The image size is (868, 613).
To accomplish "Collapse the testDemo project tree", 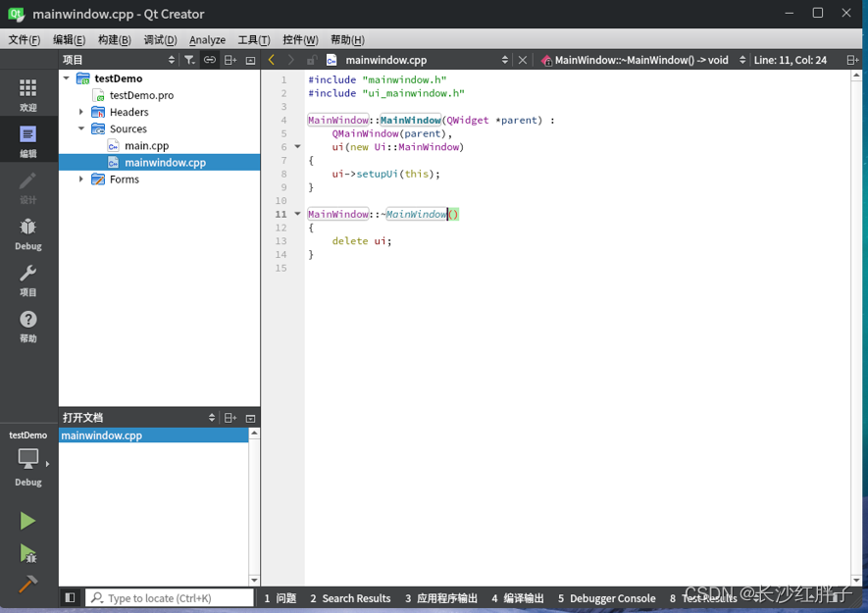I will click(67, 78).
